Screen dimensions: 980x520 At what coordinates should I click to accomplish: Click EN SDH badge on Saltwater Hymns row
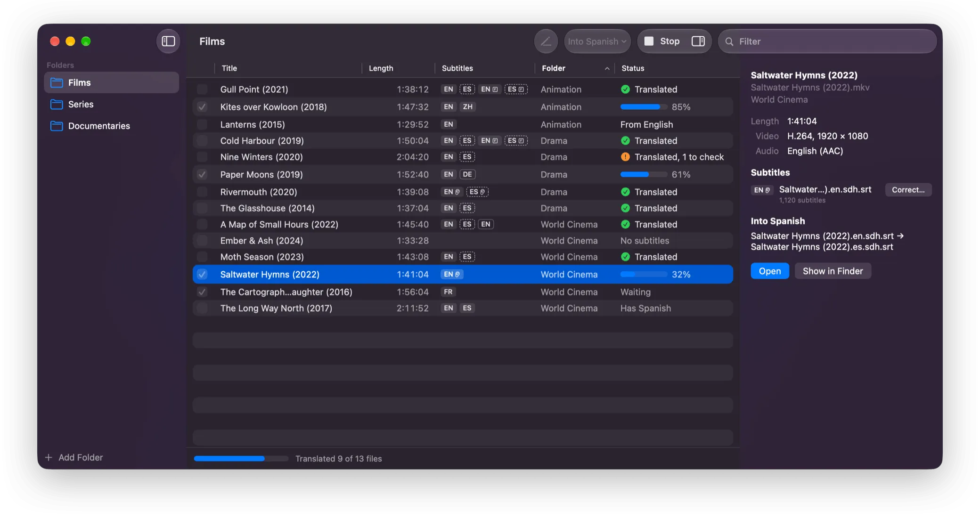coord(452,274)
